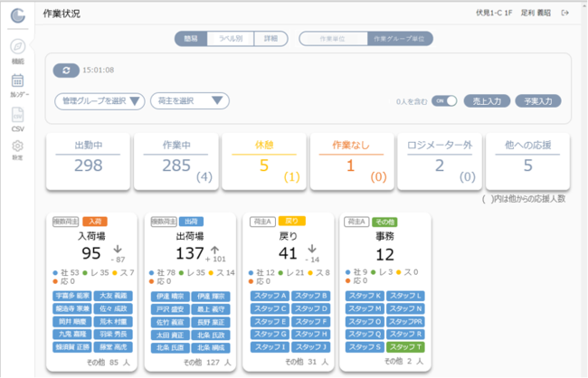Viewport: 588px width, 378px height.
Task: Select staff chip 藤堂 高虎
Action: pos(113,347)
